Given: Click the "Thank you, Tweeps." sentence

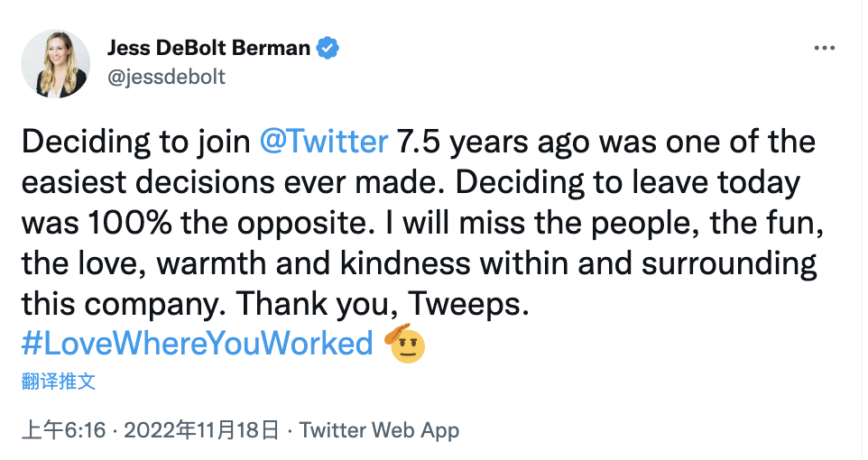Looking at the screenshot, I should [383, 303].
